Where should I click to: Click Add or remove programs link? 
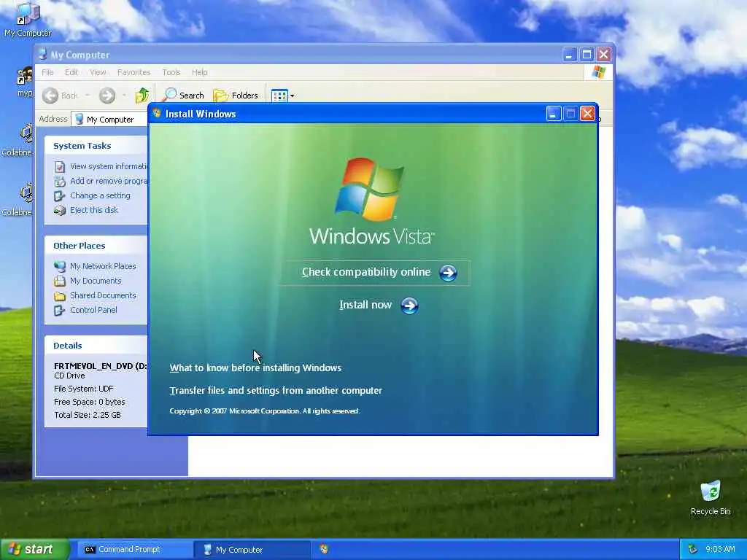pyautogui.click(x=109, y=181)
